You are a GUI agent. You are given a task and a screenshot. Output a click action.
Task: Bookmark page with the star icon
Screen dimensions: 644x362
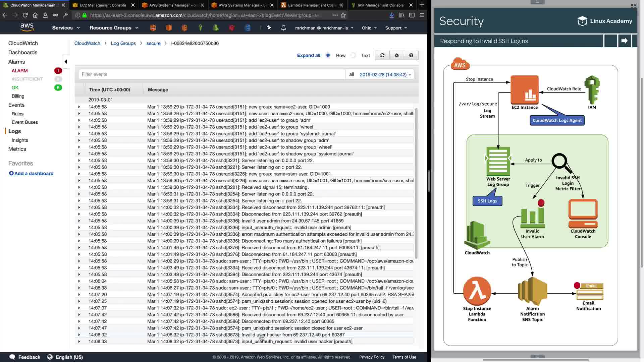coord(343,15)
